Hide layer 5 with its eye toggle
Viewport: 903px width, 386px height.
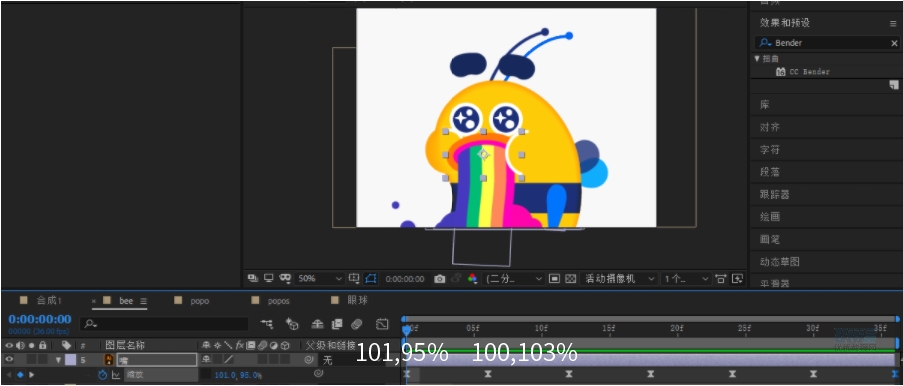tap(9, 359)
